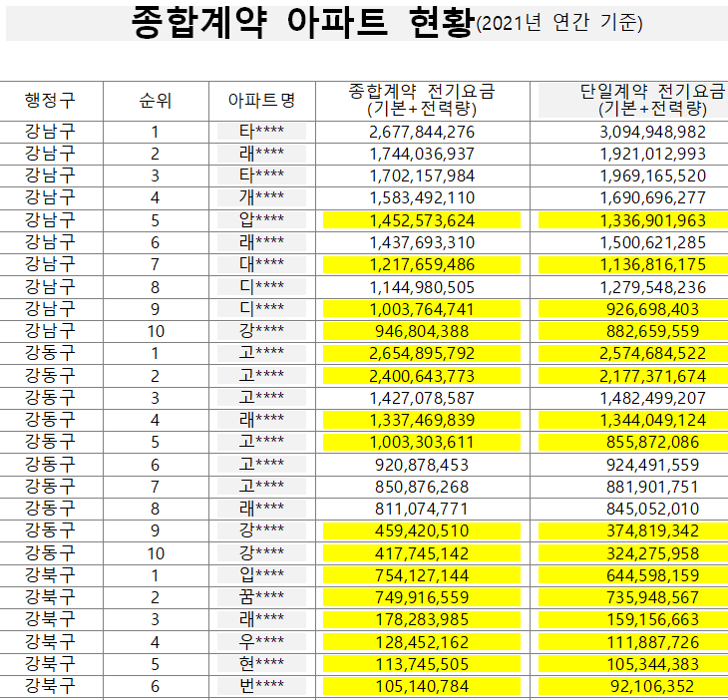This screenshot has height=700, width=728.
Task: Select highlighted cell 159,156,663
Action: (633, 620)
